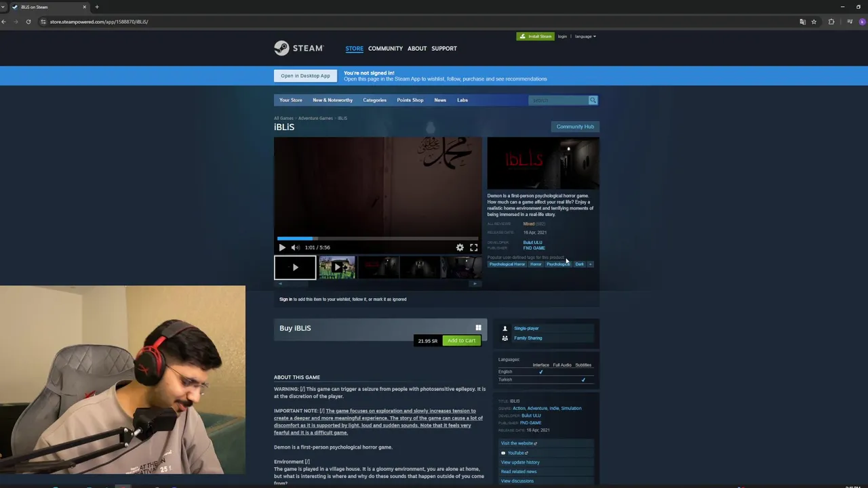Open the News tab
The image size is (868, 488).
click(440, 100)
